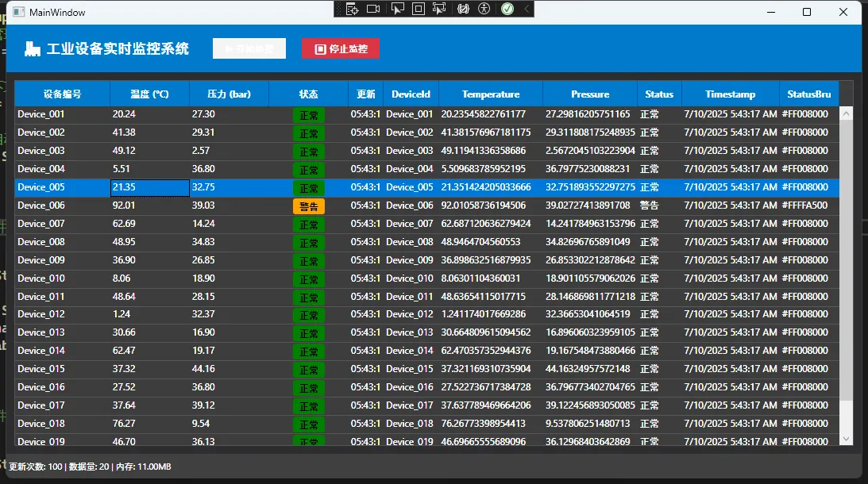Enable the Select Element cursor tool
This screenshot has height=484, width=868.
pyautogui.click(x=397, y=9)
